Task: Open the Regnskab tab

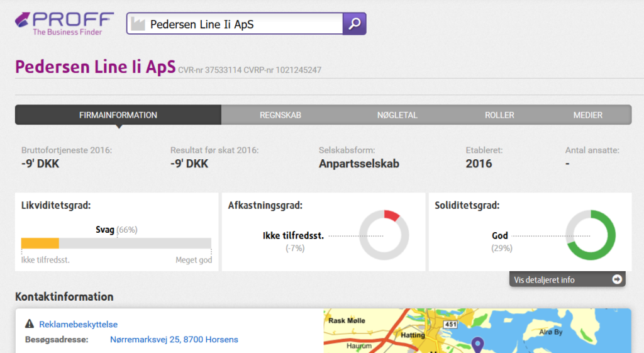Action: click(280, 115)
